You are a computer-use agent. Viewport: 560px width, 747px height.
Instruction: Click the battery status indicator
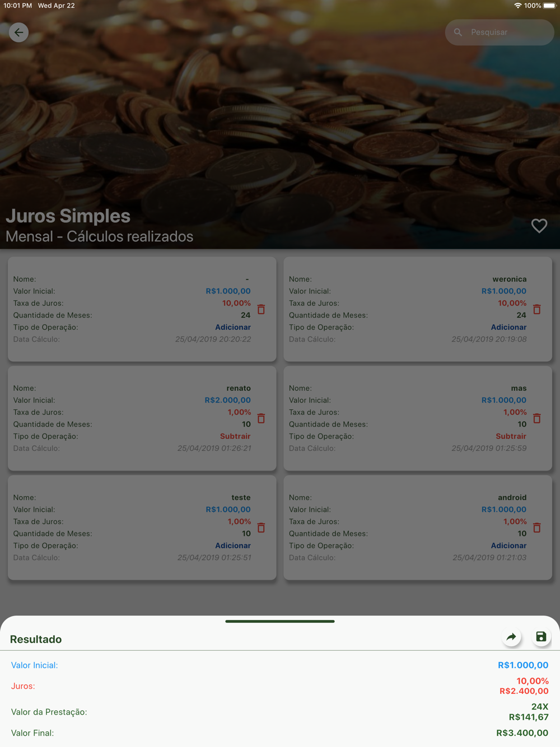pyautogui.click(x=549, y=6)
